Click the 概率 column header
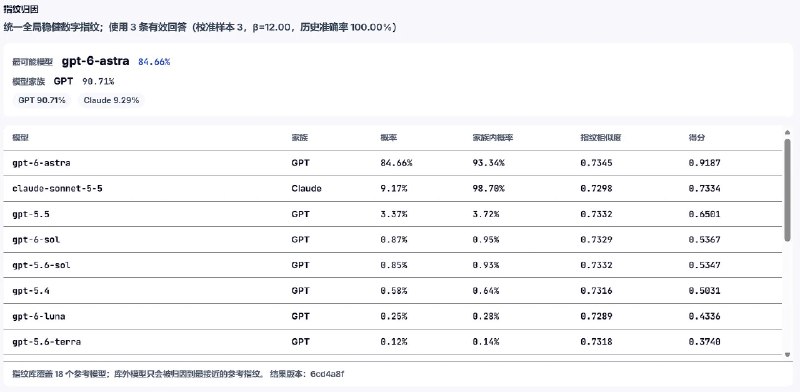Image resolution: width=800 pixels, height=392 pixels. tap(389, 138)
